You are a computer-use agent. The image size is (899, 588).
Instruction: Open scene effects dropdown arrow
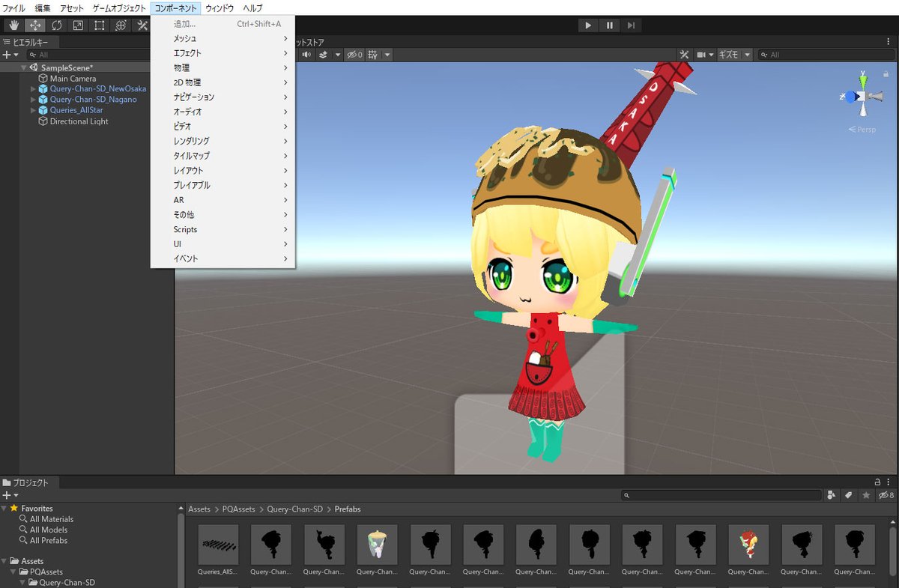(x=337, y=55)
